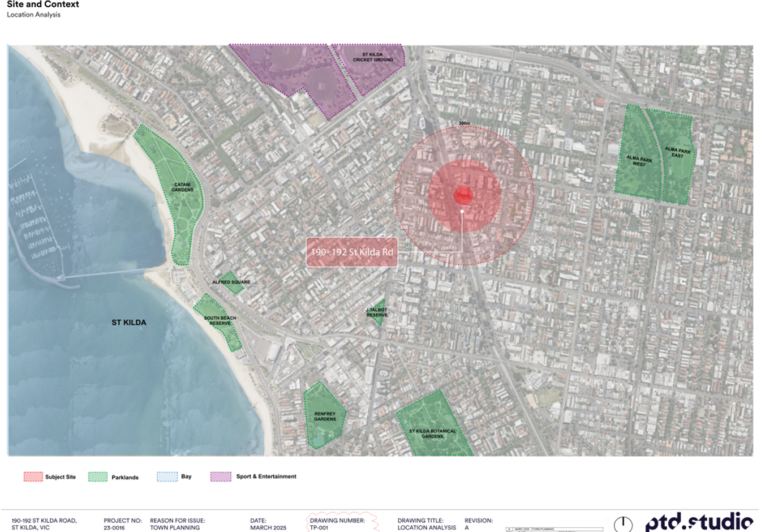Click the South Beach Reserve label
The width and height of the screenshot is (761, 532).
pos(220,320)
